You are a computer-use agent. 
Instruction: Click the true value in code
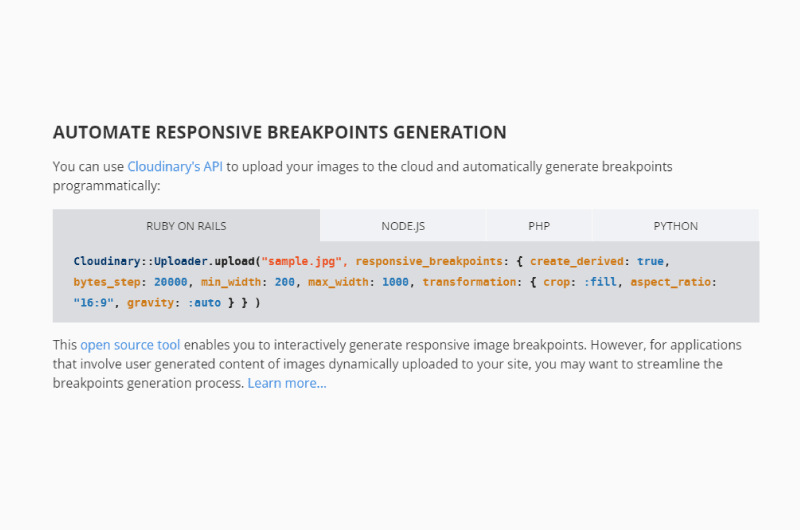(x=651, y=261)
